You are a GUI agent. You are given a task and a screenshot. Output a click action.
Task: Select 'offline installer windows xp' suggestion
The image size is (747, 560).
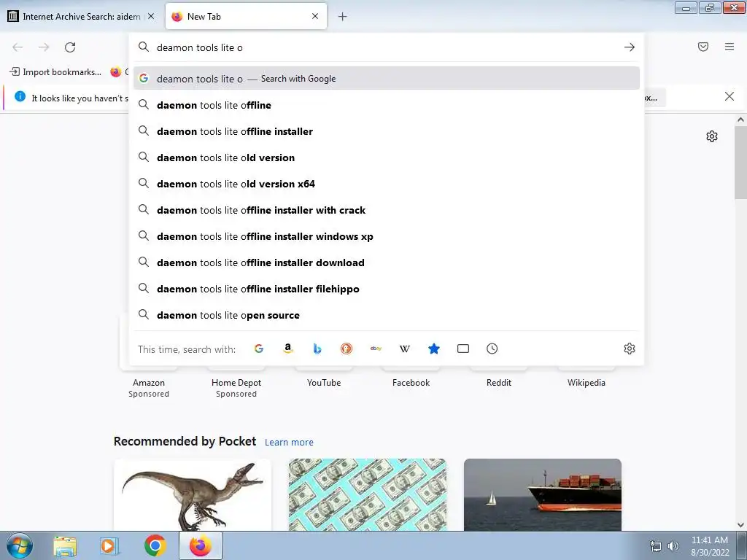[x=387, y=236]
